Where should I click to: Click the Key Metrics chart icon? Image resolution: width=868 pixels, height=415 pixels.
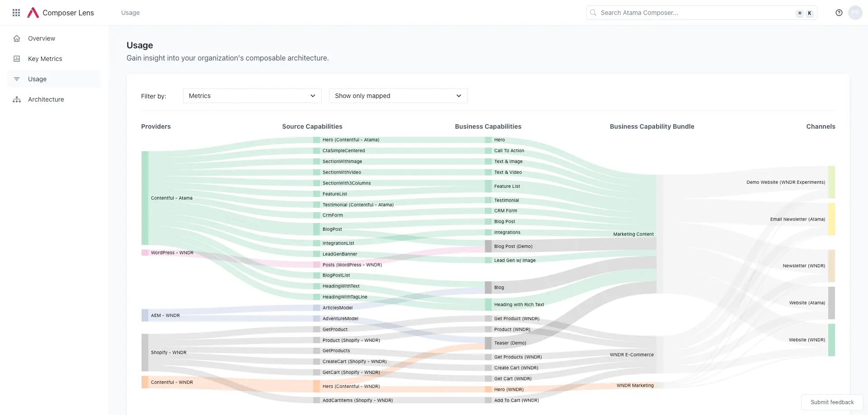17,59
